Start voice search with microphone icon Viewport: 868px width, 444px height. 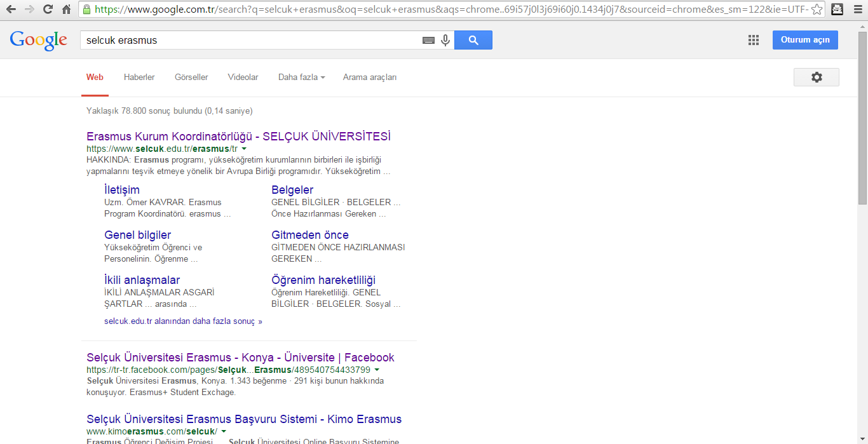point(445,40)
